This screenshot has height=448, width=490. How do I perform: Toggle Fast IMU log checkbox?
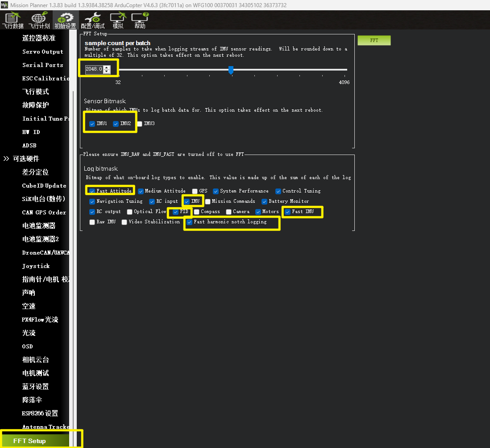(287, 212)
